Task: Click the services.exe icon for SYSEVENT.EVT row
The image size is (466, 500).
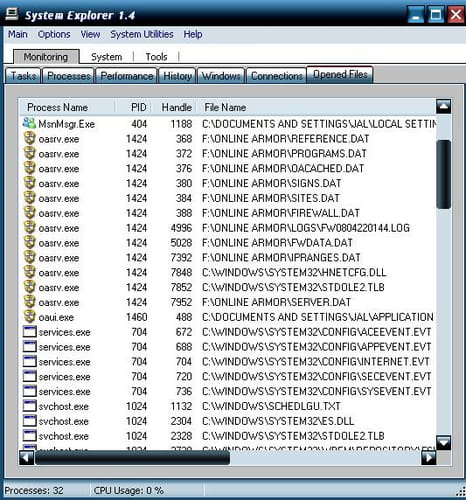Action: (29, 391)
